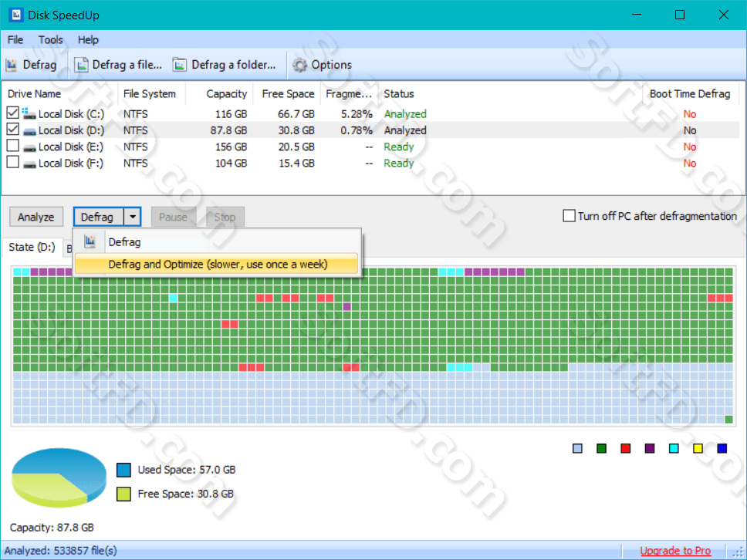Screen dimensions: 747x560
Task: Open the Help menu
Action: (88, 40)
